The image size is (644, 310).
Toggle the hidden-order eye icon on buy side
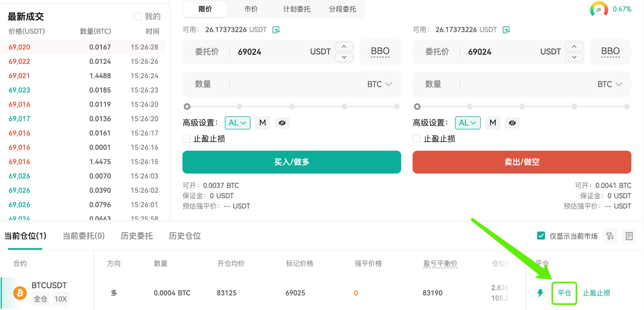[282, 123]
